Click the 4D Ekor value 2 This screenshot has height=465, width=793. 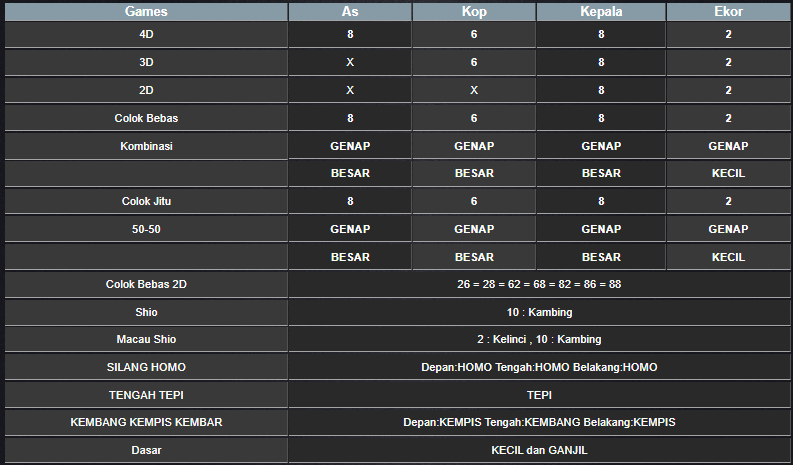(x=728, y=34)
